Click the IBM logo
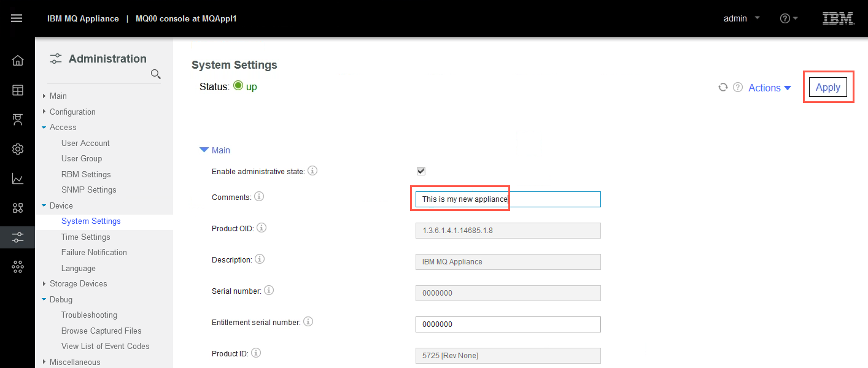Screen dimensions: 868x368 [839, 18]
